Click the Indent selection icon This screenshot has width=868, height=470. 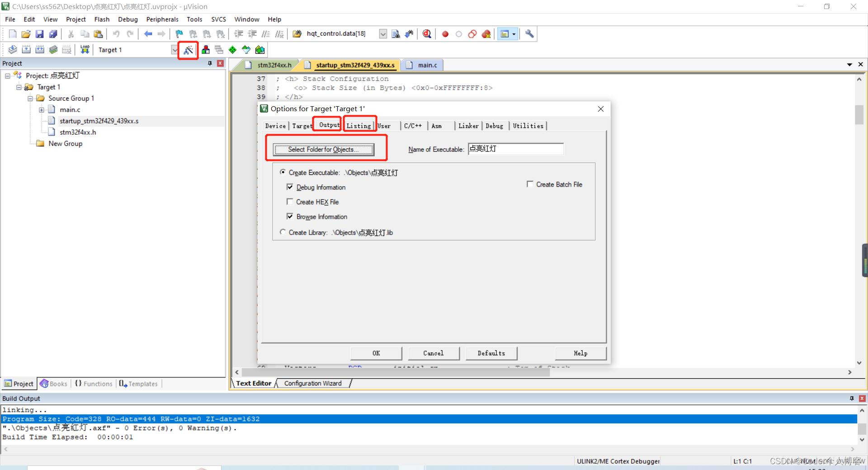[x=239, y=34]
